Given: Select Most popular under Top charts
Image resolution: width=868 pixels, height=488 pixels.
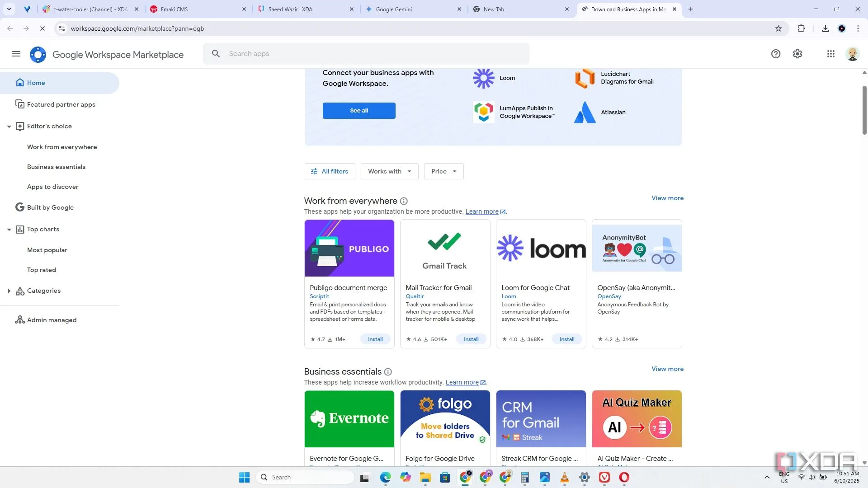Looking at the screenshot, I should click(47, 250).
